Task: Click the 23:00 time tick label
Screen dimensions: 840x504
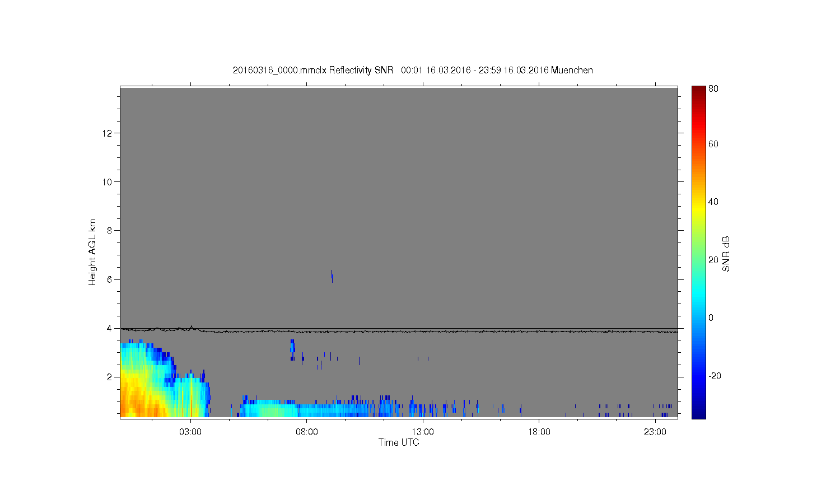Action: (x=655, y=432)
